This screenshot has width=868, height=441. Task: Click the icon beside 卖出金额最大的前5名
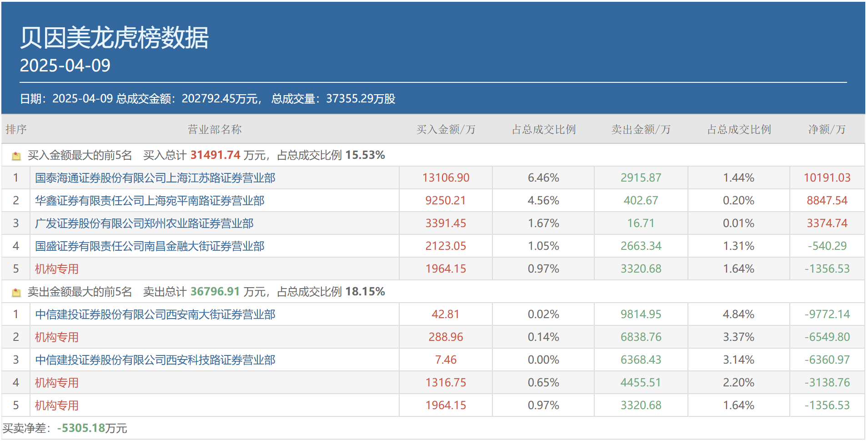tap(16, 293)
